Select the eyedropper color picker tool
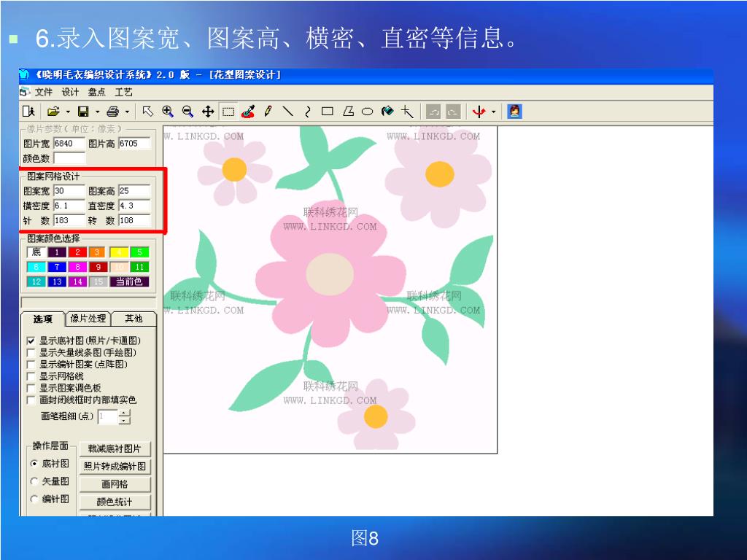 (248, 112)
